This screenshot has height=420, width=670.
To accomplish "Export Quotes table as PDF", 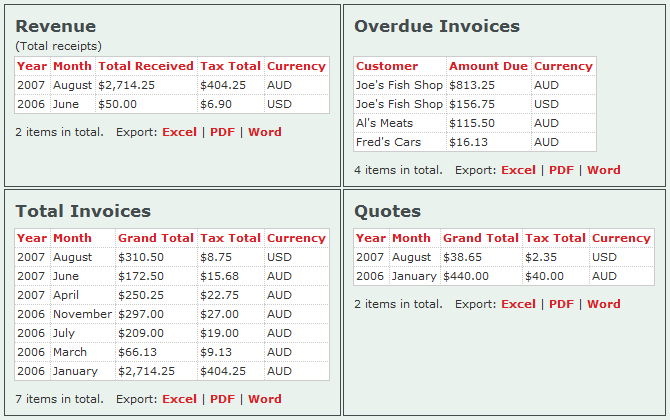I will click(561, 304).
